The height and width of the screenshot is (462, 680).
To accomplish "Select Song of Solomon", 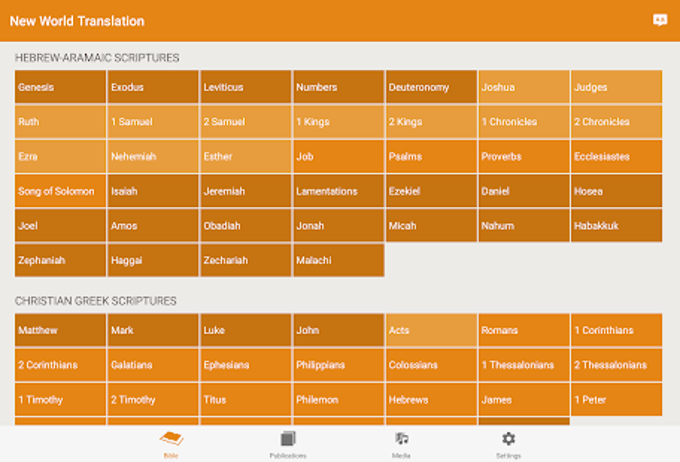I will [60, 191].
